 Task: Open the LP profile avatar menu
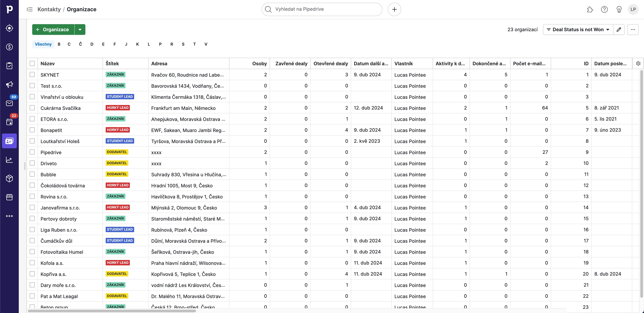pos(633,9)
